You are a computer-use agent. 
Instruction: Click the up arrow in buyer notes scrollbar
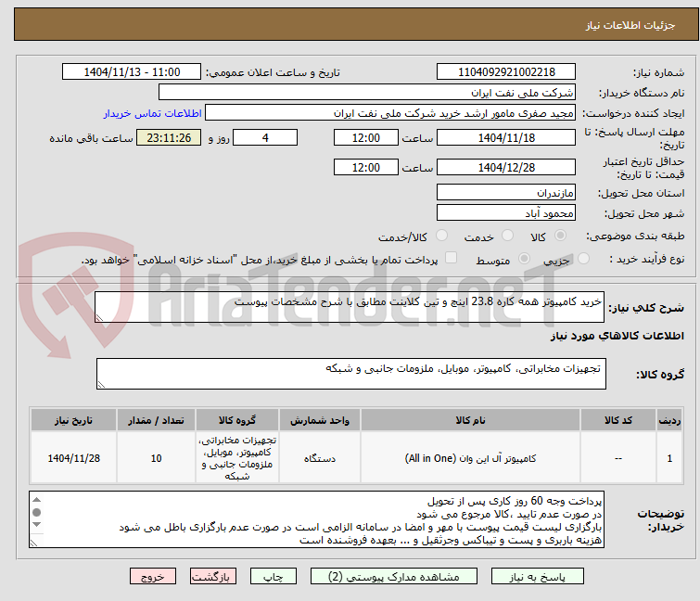coord(36,500)
